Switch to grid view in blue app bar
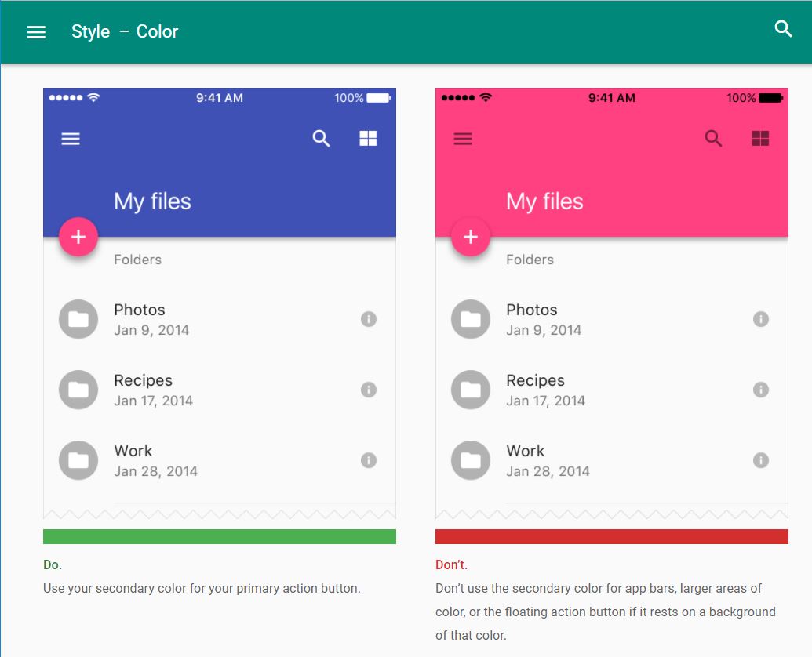 point(368,138)
